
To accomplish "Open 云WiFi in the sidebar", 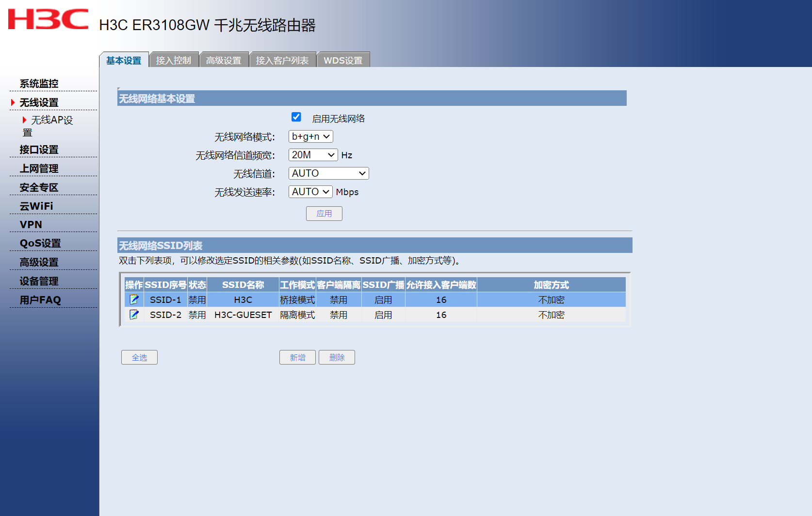I will pos(36,206).
